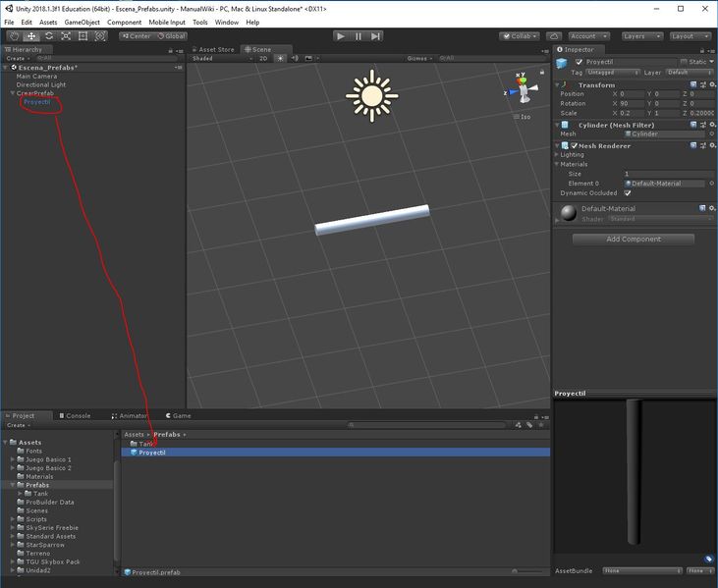Toggle 2D scene view mode
The height and width of the screenshot is (588, 718).
263,59
